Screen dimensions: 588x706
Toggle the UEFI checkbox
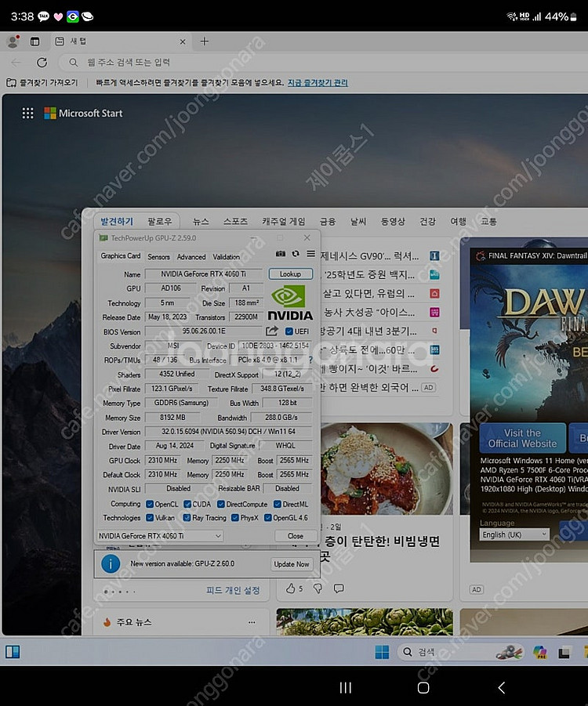point(289,331)
